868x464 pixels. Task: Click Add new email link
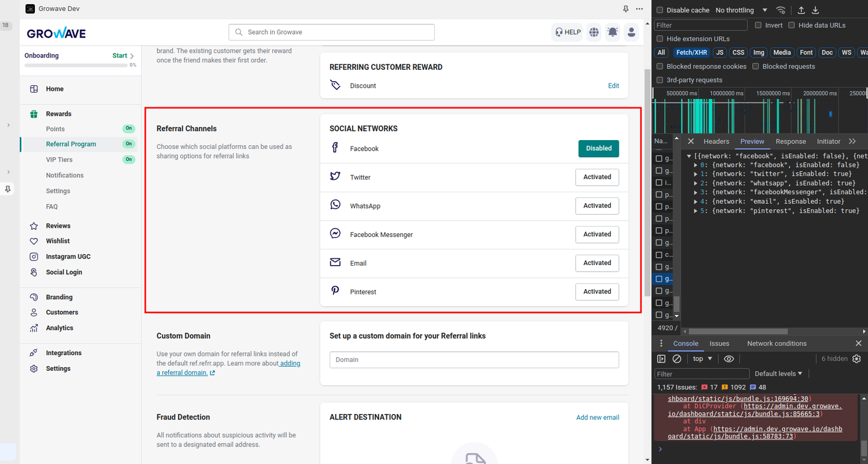click(598, 418)
